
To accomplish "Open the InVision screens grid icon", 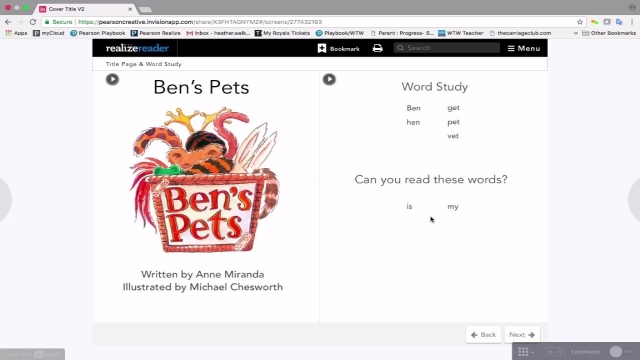I will point(523,351).
